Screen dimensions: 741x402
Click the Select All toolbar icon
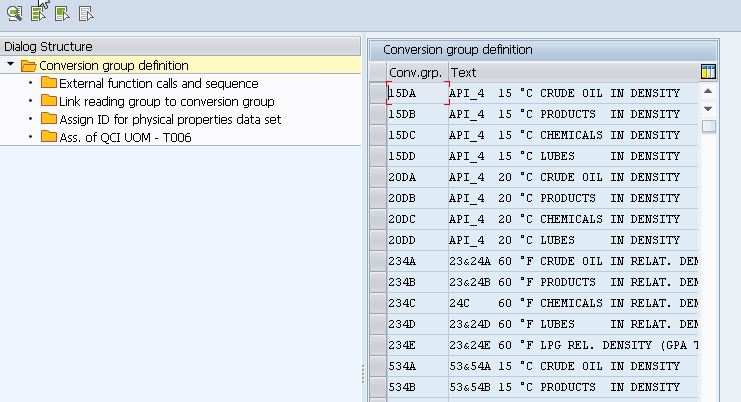click(38, 13)
